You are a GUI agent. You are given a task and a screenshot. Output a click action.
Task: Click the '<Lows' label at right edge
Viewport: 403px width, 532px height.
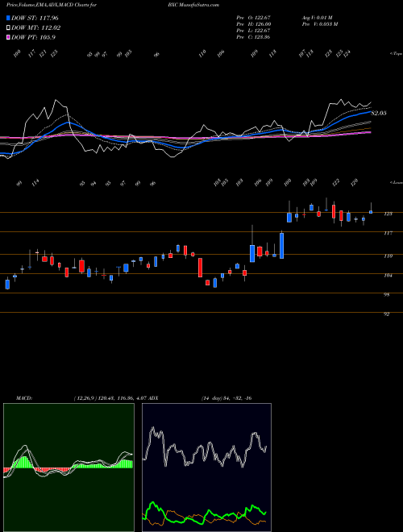pyautogui.click(x=396, y=182)
